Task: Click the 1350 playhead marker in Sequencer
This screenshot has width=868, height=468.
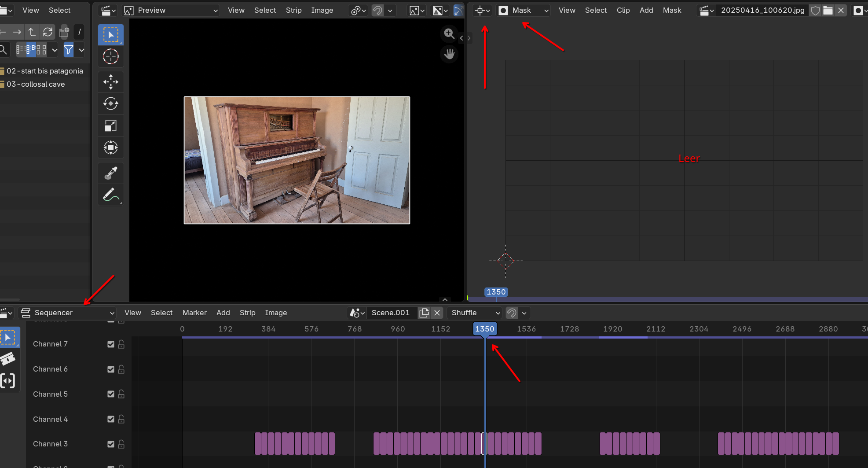Action: tap(485, 329)
